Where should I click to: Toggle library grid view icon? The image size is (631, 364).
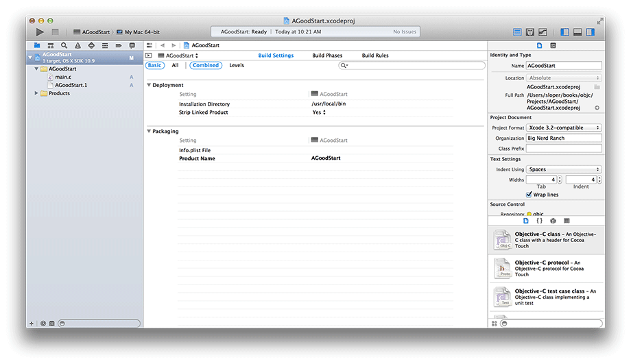495,324
